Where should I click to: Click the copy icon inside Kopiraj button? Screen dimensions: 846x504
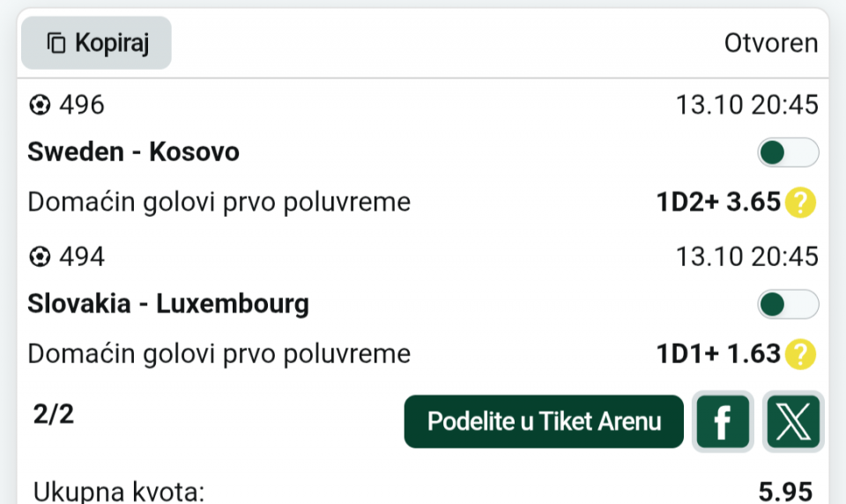pyautogui.click(x=57, y=42)
